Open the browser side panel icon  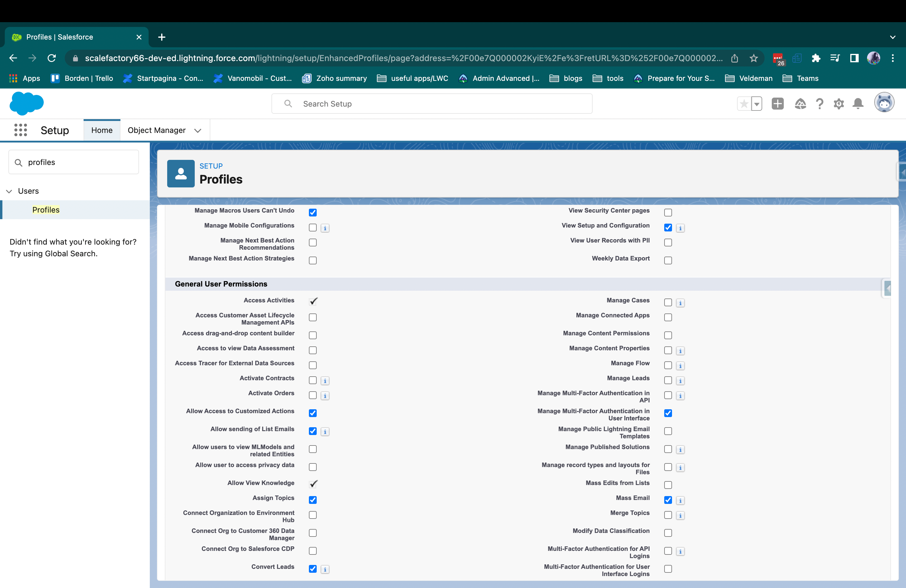(x=854, y=58)
